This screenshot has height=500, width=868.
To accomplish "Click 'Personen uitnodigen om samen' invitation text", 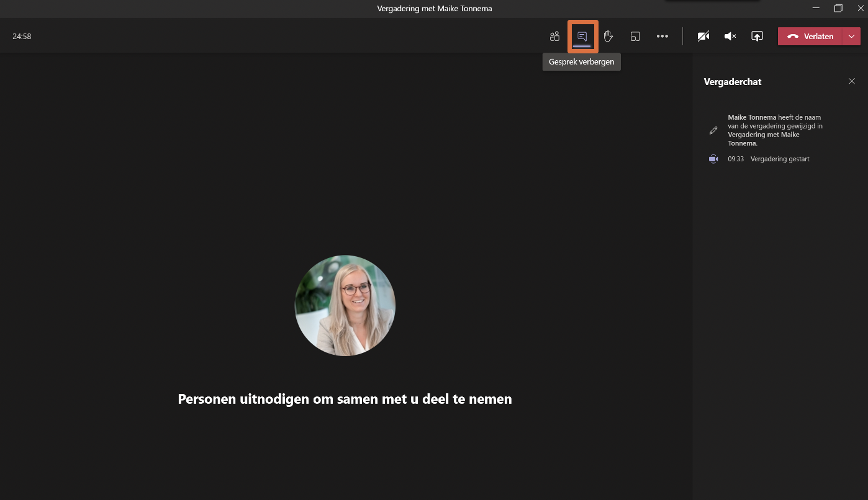I will (345, 399).
